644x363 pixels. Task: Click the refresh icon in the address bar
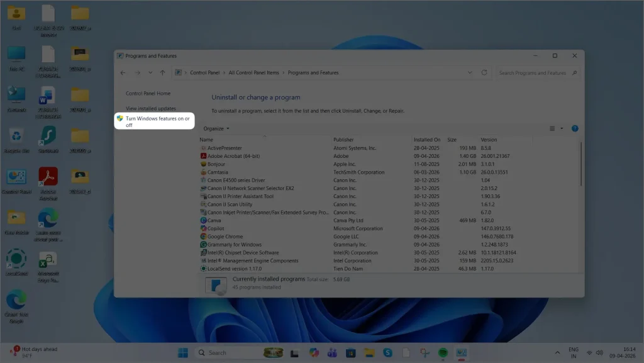484,72
